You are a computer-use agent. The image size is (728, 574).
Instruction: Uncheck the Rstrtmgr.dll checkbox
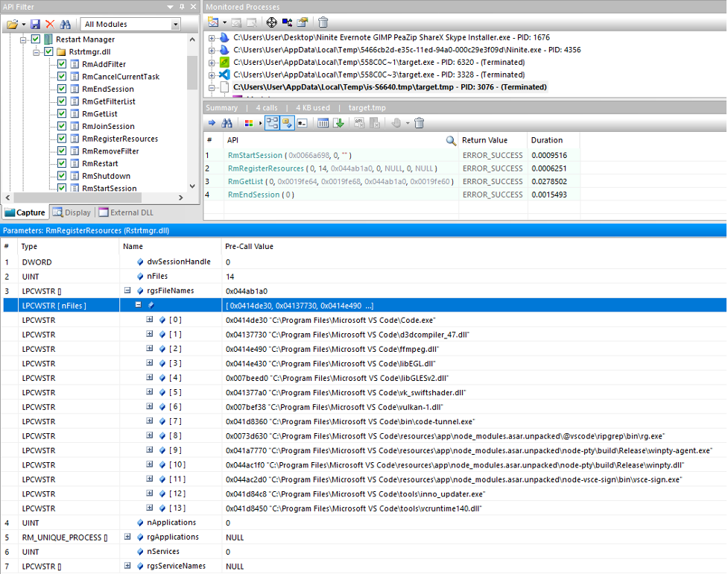tap(48, 51)
